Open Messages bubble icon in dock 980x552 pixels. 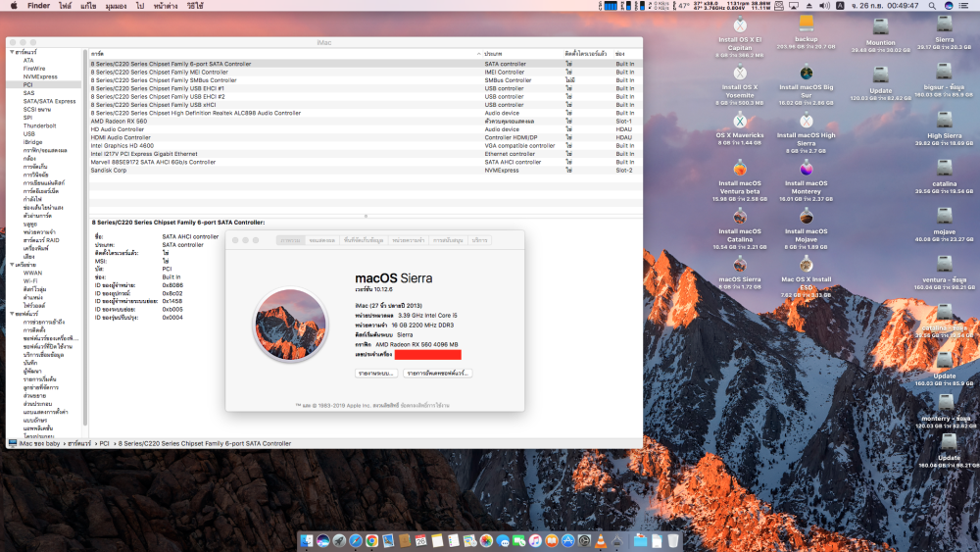point(503,541)
